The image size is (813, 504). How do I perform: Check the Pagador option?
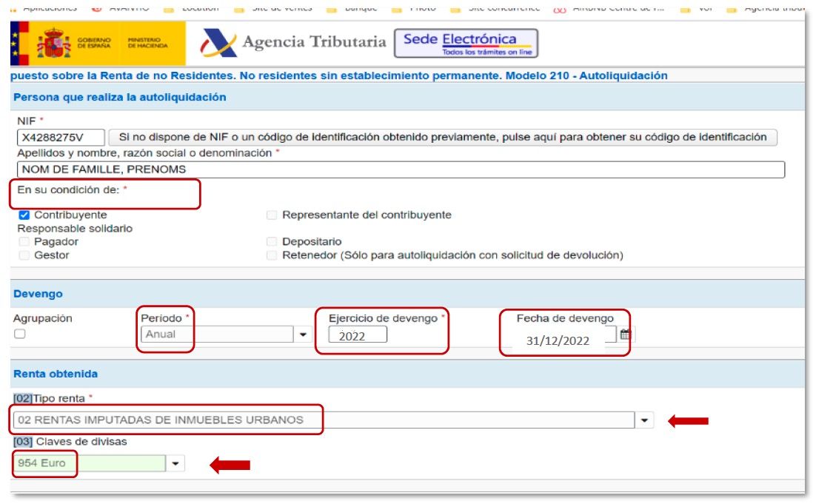24,242
